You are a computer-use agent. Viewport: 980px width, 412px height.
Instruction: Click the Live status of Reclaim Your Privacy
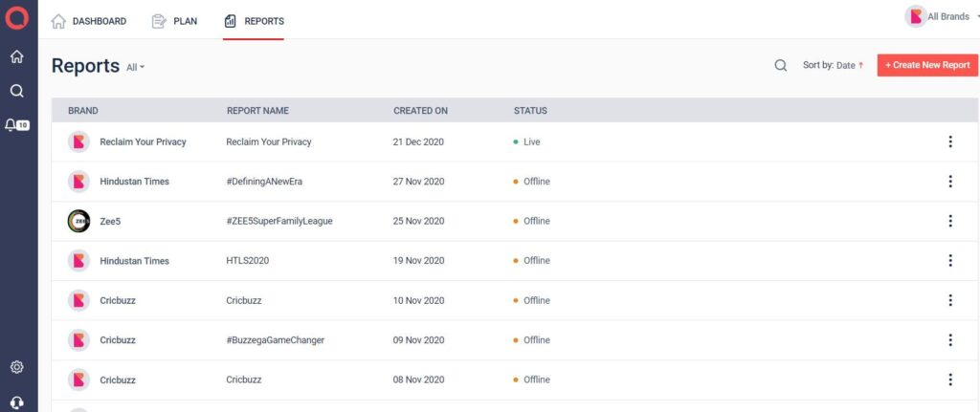(x=526, y=141)
